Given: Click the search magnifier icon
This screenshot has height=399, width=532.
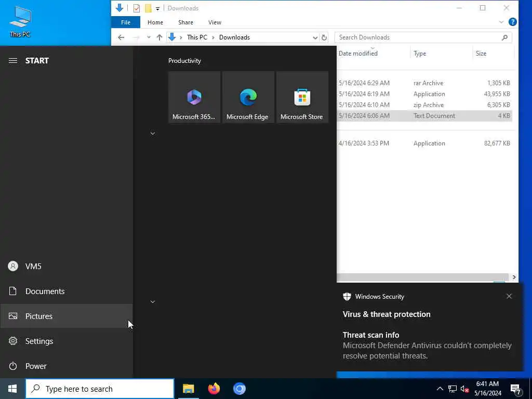Looking at the screenshot, I should click(x=504, y=37).
